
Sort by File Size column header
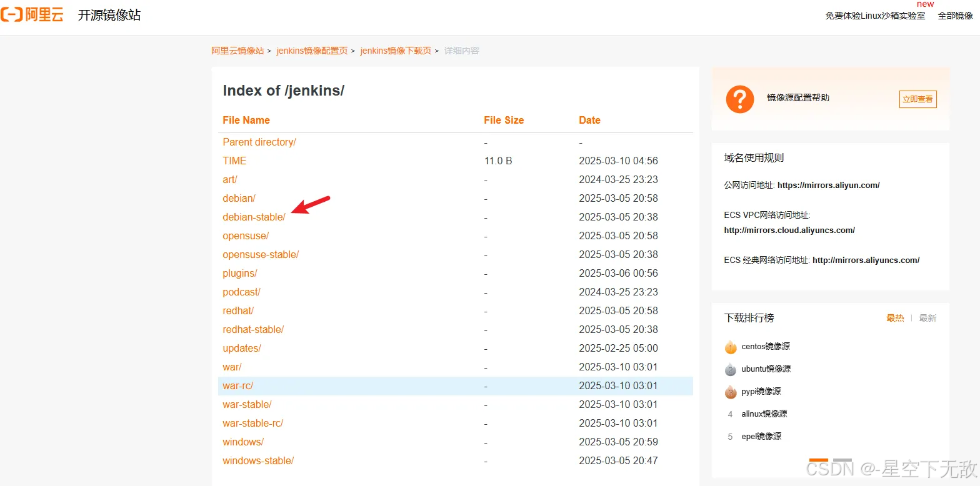[504, 120]
